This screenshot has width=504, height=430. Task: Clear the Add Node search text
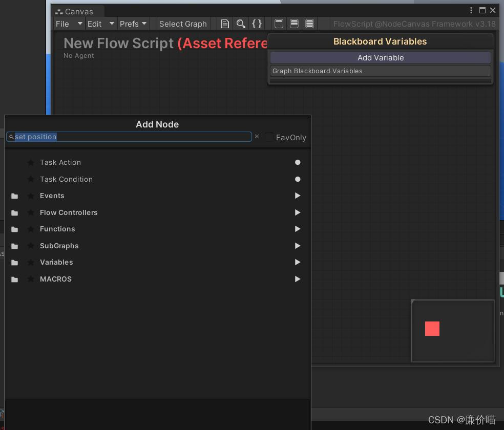(x=257, y=137)
